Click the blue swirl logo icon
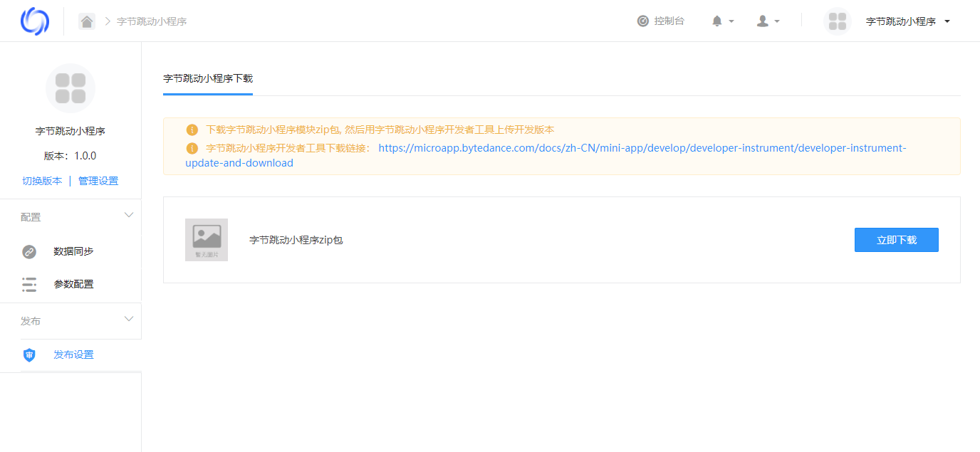980x452 pixels. click(35, 21)
